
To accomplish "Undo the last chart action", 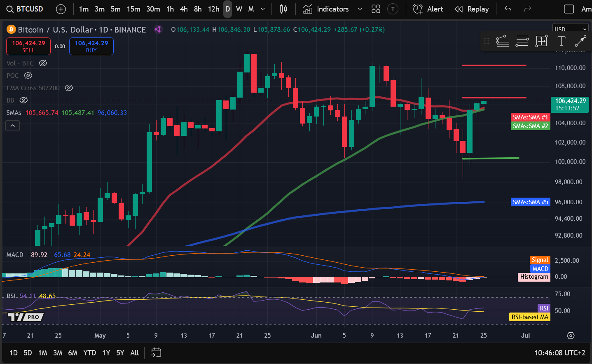I will [x=508, y=9].
